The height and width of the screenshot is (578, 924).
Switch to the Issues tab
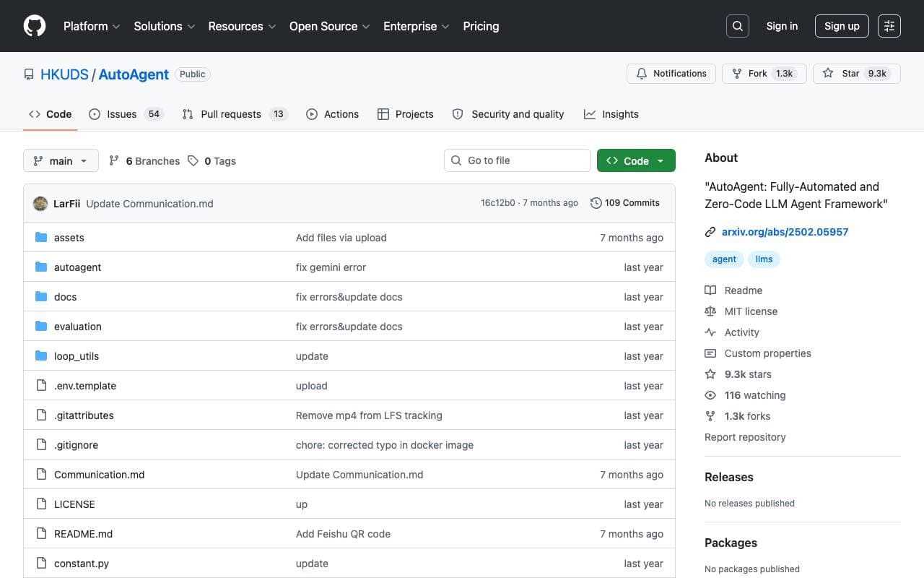point(126,114)
